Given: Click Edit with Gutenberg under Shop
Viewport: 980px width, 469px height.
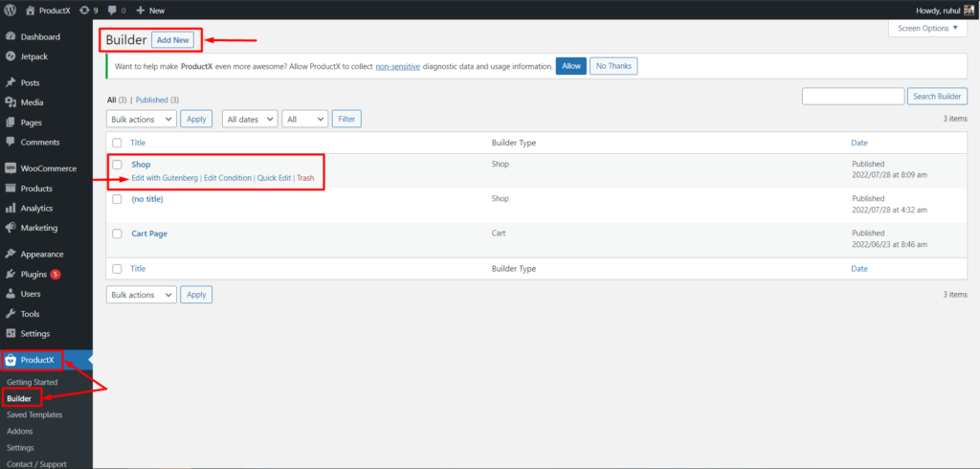Looking at the screenshot, I should pos(165,178).
